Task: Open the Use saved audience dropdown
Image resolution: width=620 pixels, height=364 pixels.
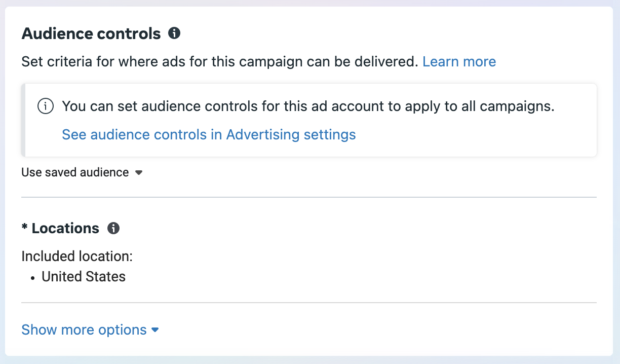Action: (x=82, y=172)
